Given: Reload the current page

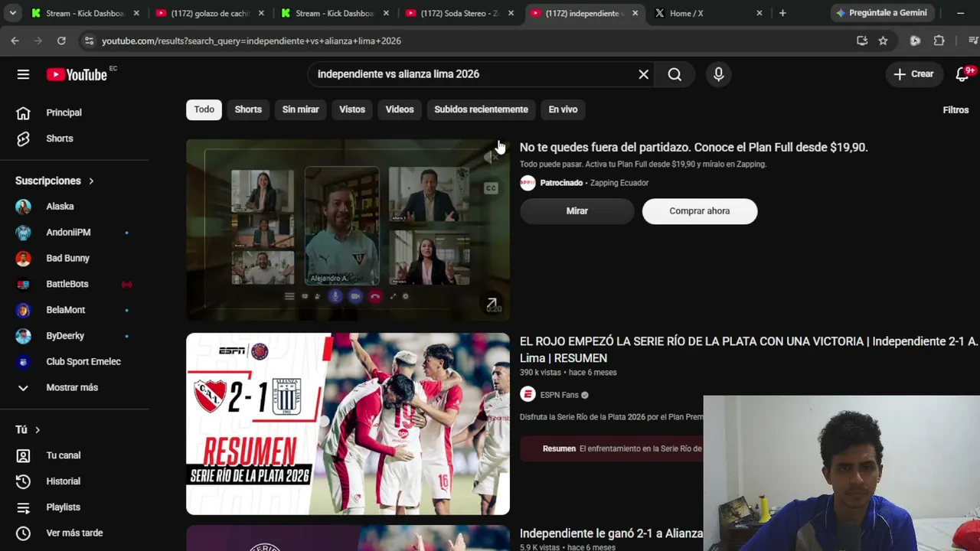Looking at the screenshot, I should (61, 41).
